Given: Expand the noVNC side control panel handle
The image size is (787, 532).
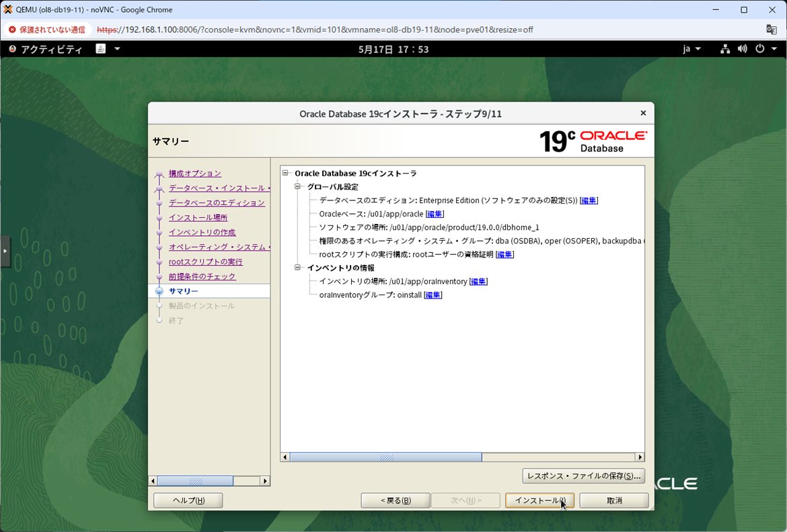Looking at the screenshot, I should [x=5, y=250].
